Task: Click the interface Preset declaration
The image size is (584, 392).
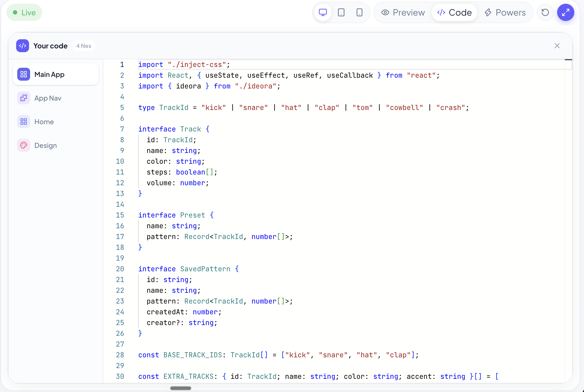Action: tap(176, 215)
